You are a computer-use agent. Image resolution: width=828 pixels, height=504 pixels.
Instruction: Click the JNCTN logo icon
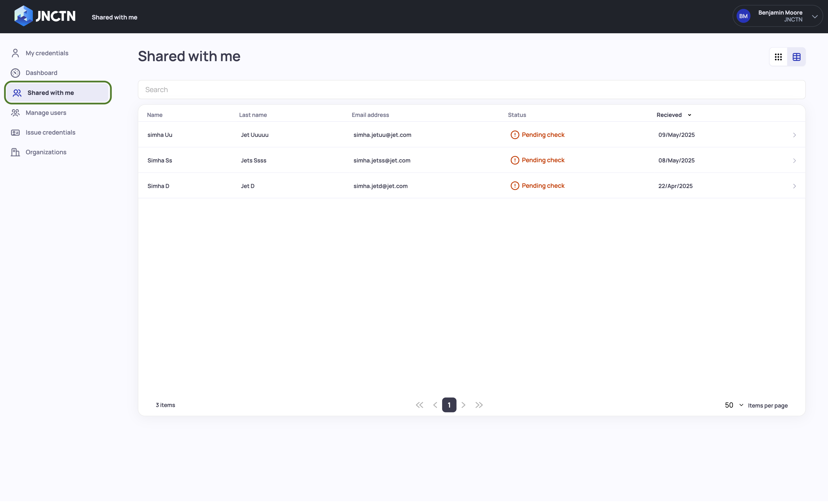[23, 16]
